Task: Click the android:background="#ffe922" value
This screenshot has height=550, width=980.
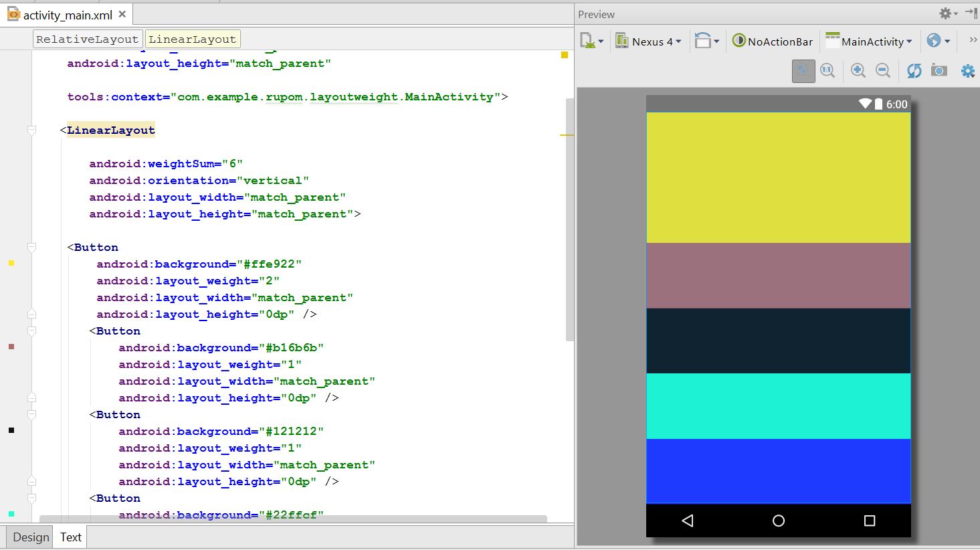Action: click(269, 264)
